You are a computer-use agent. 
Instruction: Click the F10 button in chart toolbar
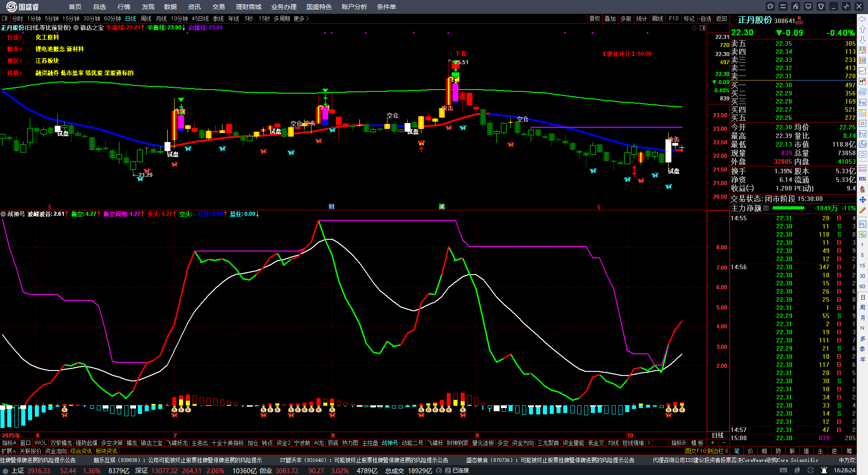[x=674, y=19]
